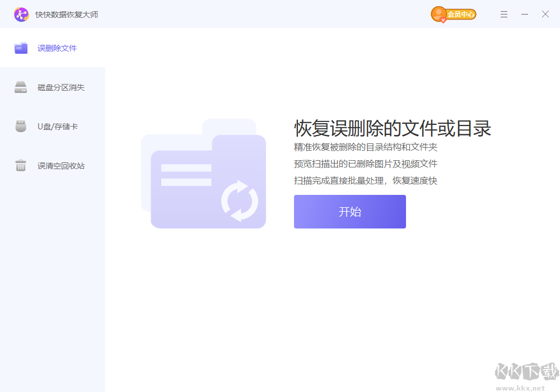Screen dimensions: 560x392
Task: Click the app title 快快数据恢复大师
Action: [x=66, y=14]
